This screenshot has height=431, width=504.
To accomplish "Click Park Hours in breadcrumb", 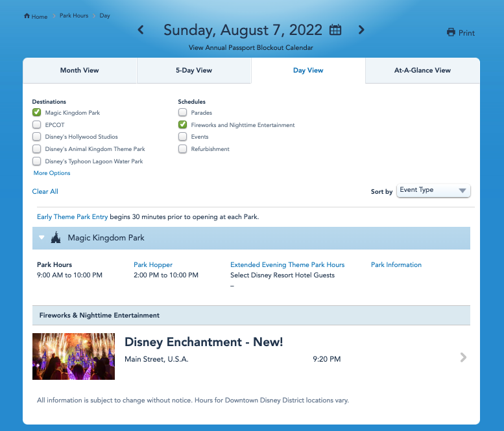I will coord(74,16).
